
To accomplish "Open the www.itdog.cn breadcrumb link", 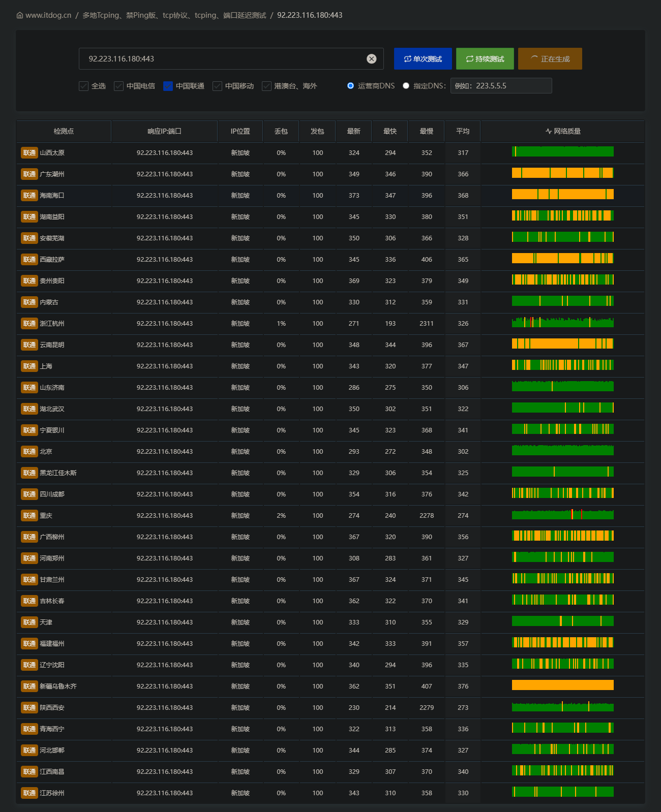I will tap(48, 15).
